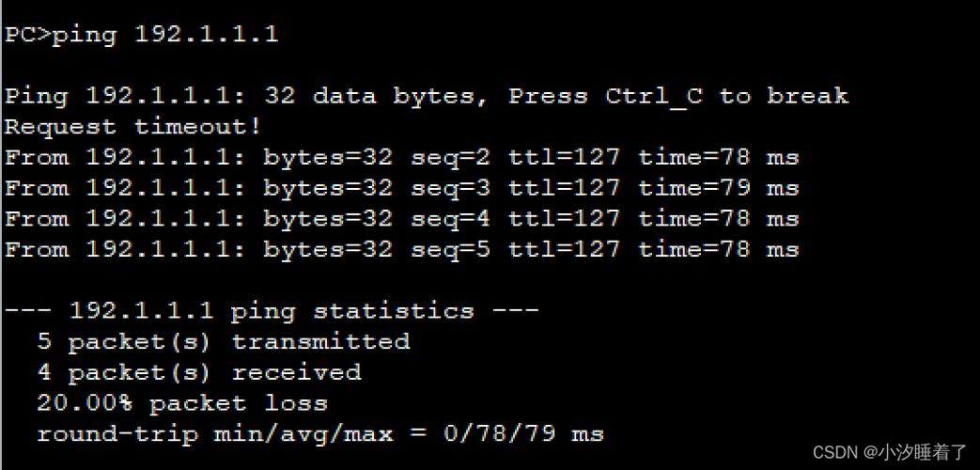Click the reply line with seq=4
This screenshot has width=980, height=470.
tap(402, 219)
